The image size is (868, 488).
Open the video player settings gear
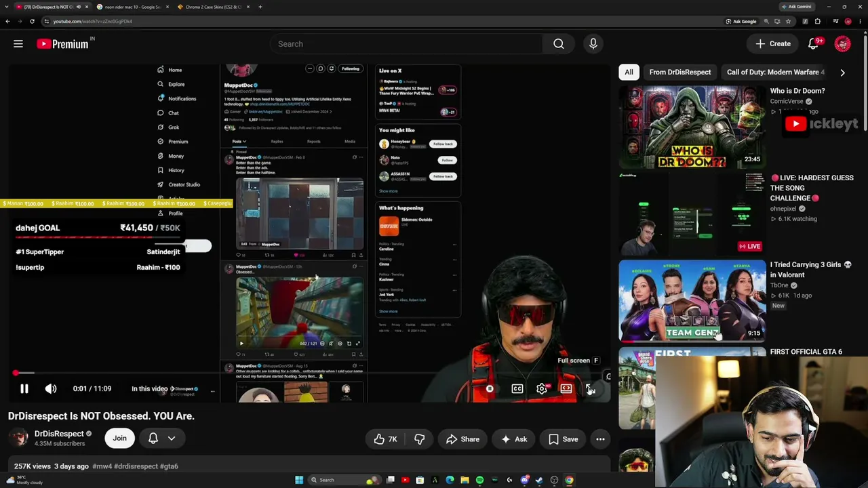point(542,389)
